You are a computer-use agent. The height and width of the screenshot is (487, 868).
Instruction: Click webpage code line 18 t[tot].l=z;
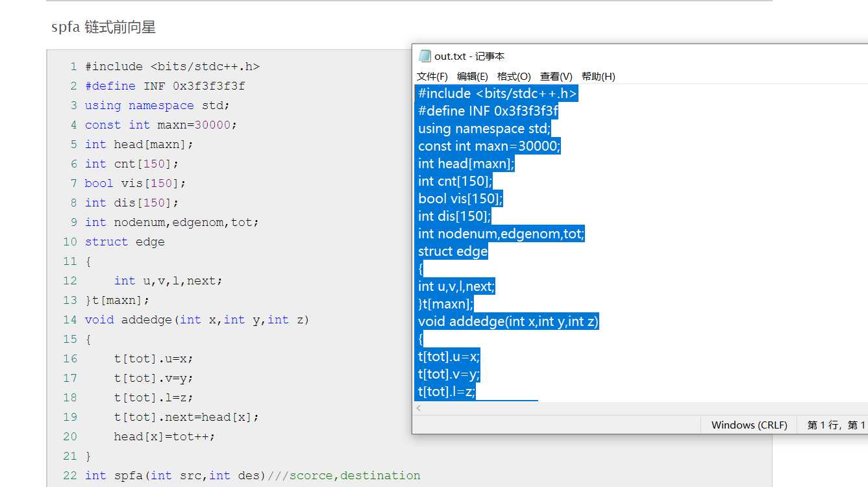(154, 397)
